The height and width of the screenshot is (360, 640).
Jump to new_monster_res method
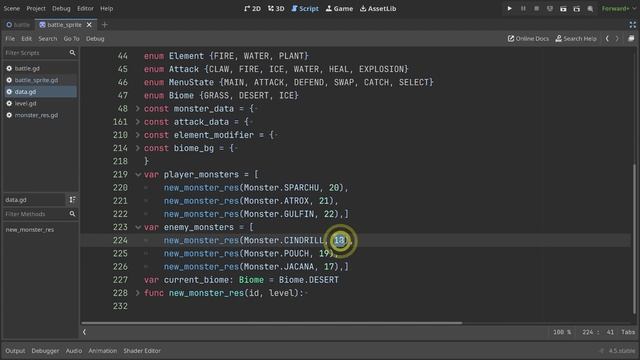(x=30, y=230)
